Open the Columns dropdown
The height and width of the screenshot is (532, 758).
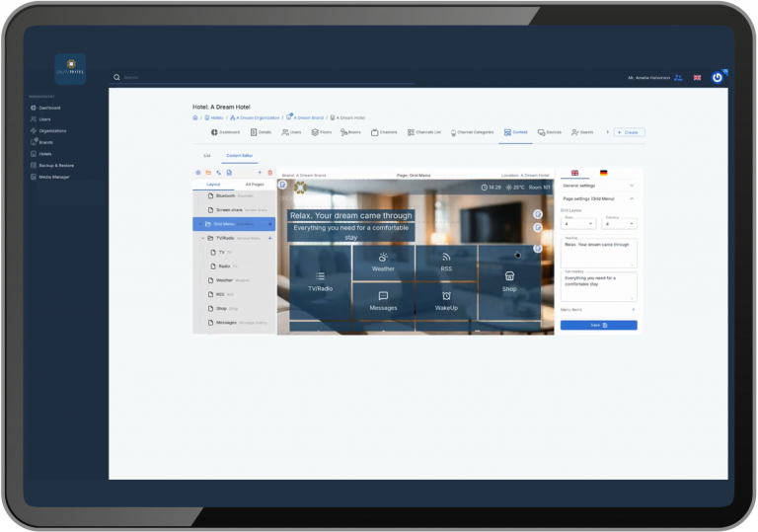[x=619, y=224]
